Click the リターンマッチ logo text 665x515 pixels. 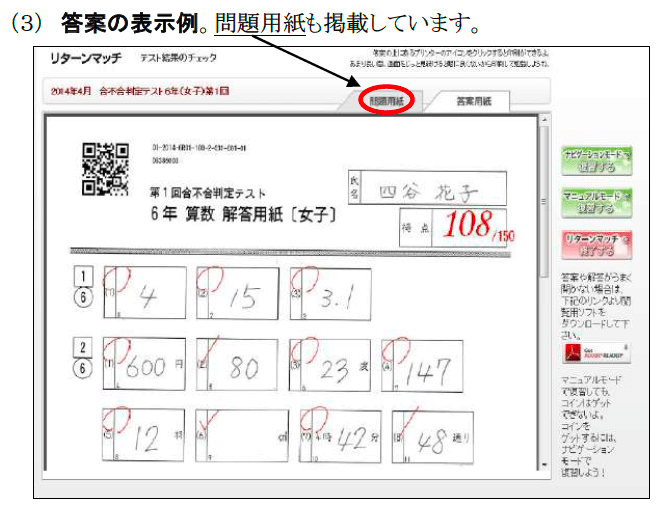(86, 58)
